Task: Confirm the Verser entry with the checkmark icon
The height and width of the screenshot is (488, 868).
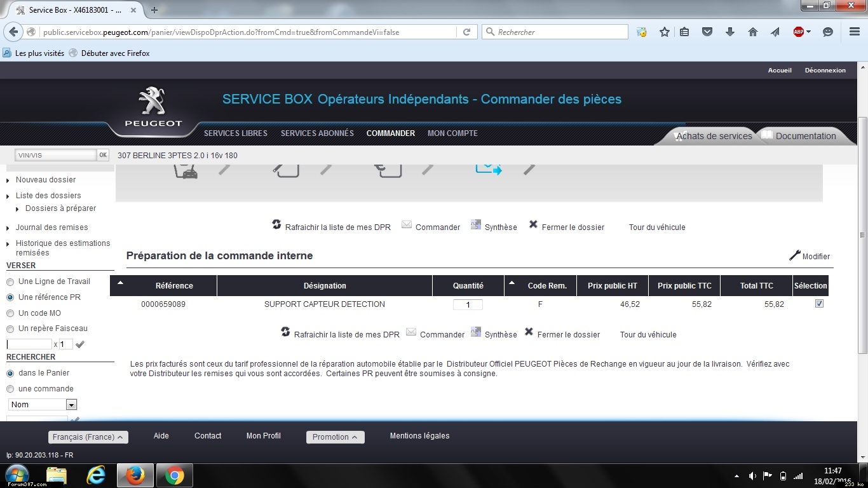Action: tap(80, 344)
